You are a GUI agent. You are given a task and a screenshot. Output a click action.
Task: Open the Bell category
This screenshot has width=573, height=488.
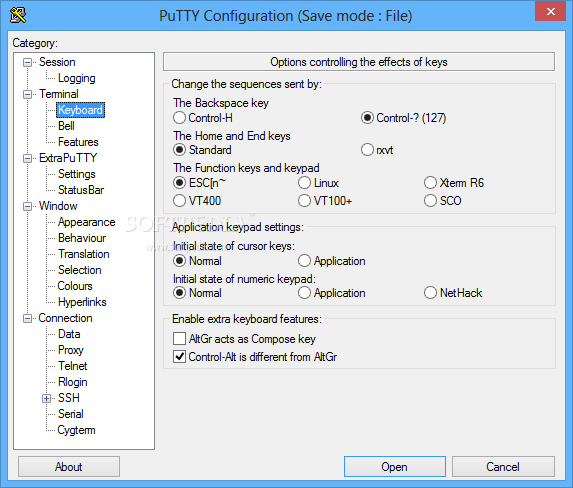click(x=66, y=126)
